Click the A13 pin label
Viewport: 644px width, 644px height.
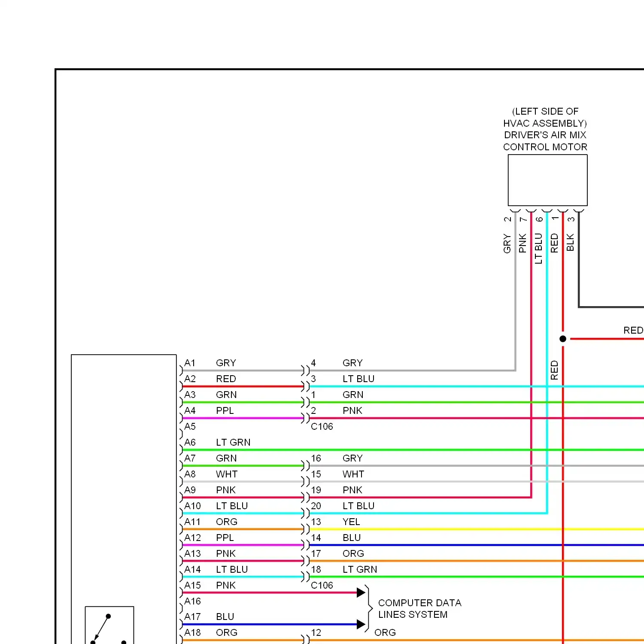192,554
